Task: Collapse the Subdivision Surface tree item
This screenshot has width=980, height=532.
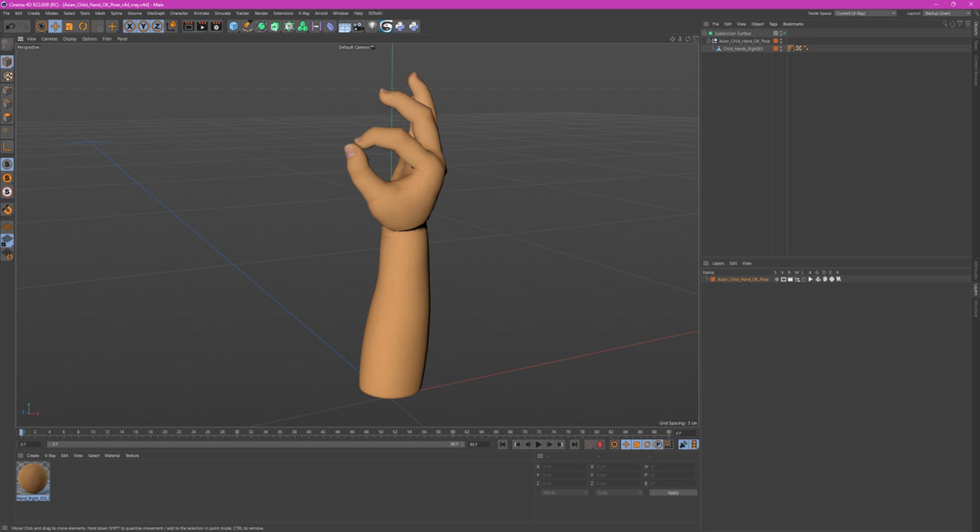Action: [x=705, y=33]
